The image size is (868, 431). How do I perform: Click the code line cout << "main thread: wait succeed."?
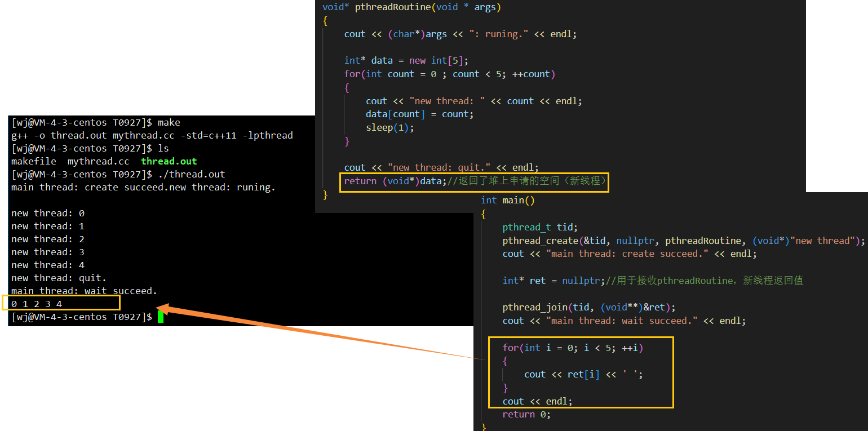click(625, 321)
